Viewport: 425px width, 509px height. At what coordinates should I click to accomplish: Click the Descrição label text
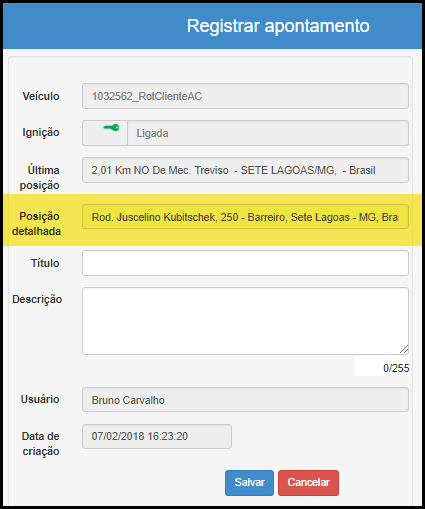point(37,299)
